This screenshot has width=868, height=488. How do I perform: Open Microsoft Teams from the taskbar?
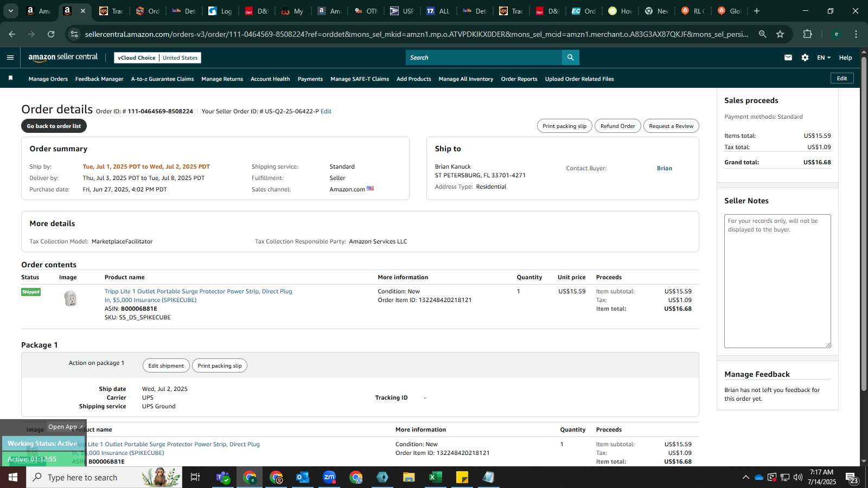click(223, 477)
